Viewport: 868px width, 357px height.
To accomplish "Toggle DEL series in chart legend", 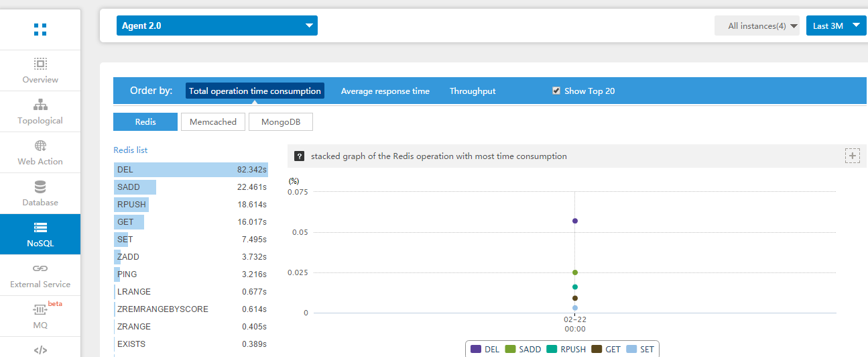I will 485,350.
